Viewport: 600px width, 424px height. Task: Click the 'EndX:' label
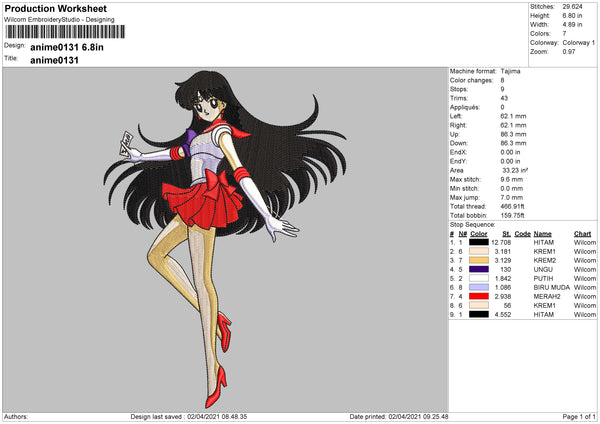tap(457, 152)
